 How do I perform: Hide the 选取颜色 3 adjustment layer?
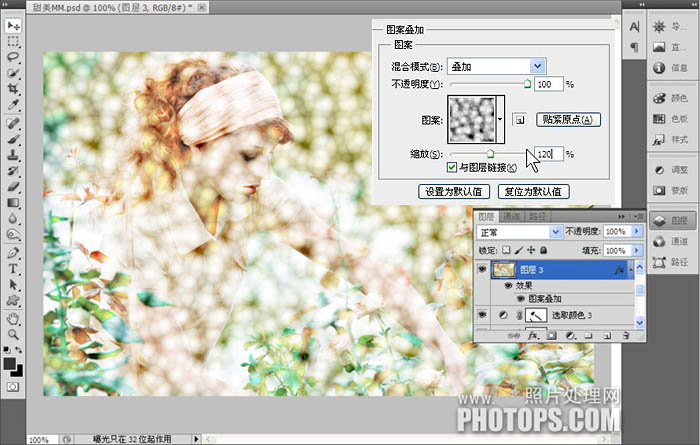click(x=482, y=315)
